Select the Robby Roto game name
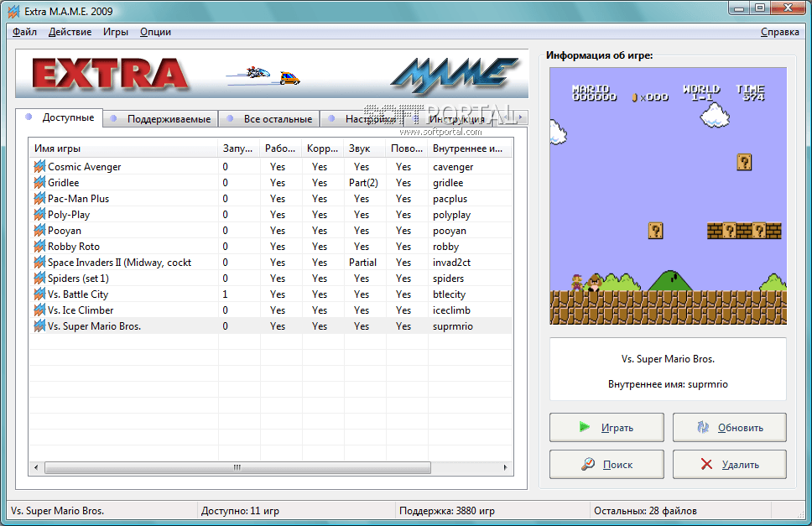Screen dimensions: 812x526 click(74, 247)
